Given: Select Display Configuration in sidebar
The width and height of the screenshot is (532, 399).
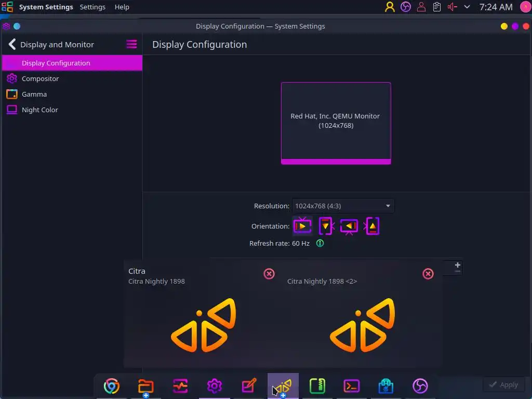Looking at the screenshot, I should pos(72,63).
